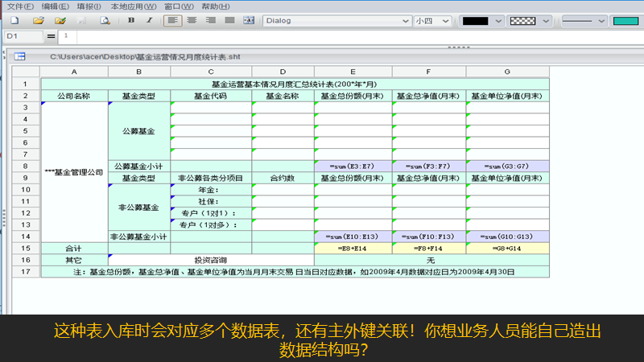Click the sheet icon beside file path

click(x=20, y=57)
